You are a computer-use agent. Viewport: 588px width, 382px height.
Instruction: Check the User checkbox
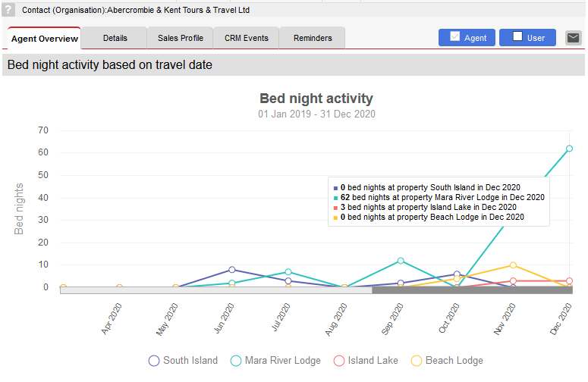point(517,36)
